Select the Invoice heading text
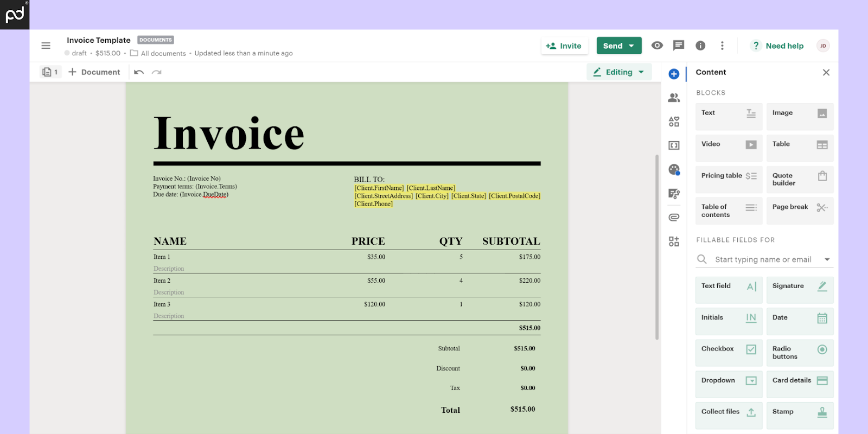This screenshot has width=868, height=434. tap(228, 133)
